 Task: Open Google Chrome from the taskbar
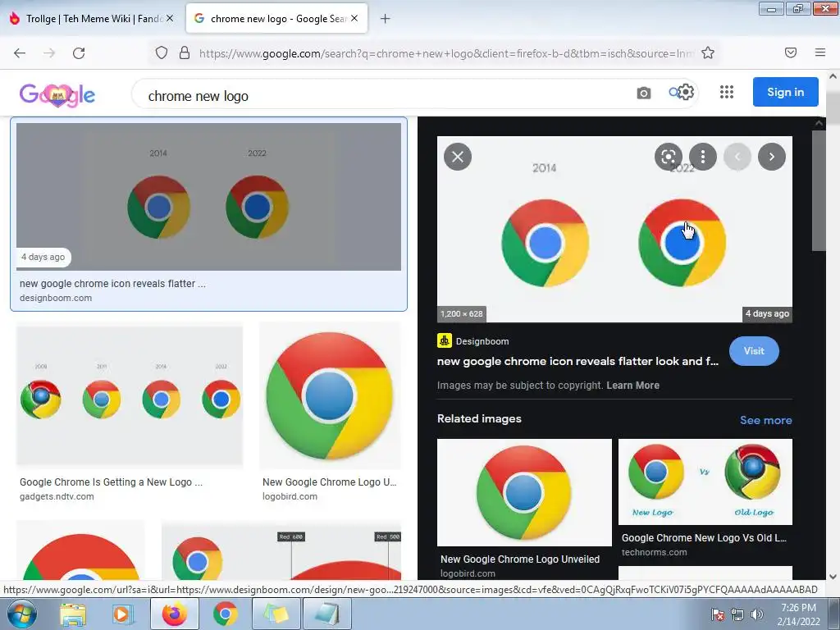pyautogui.click(x=226, y=614)
